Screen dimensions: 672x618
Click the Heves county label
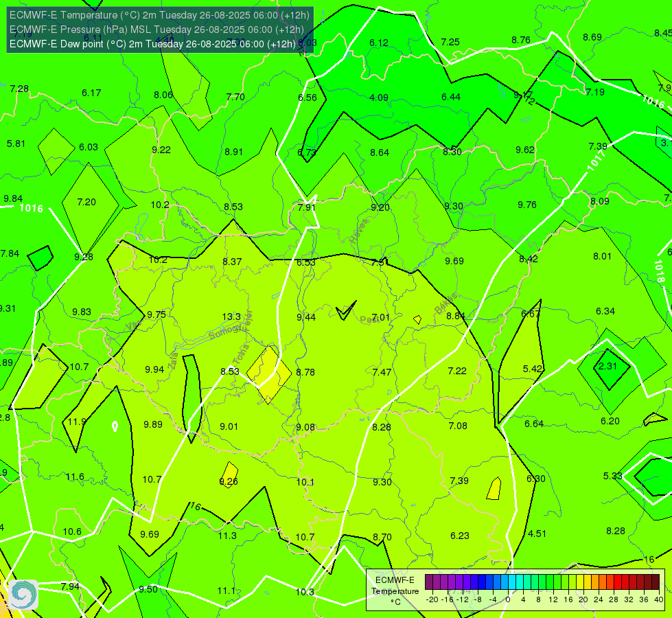(359, 231)
